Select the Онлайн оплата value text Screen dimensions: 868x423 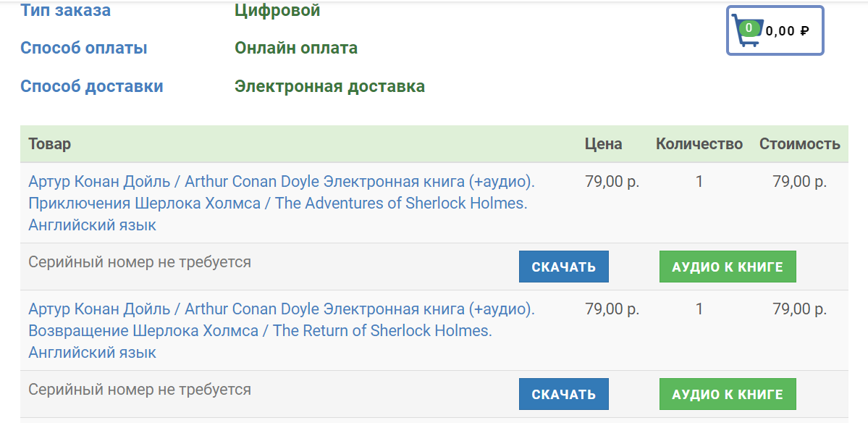pyautogui.click(x=296, y=49)
